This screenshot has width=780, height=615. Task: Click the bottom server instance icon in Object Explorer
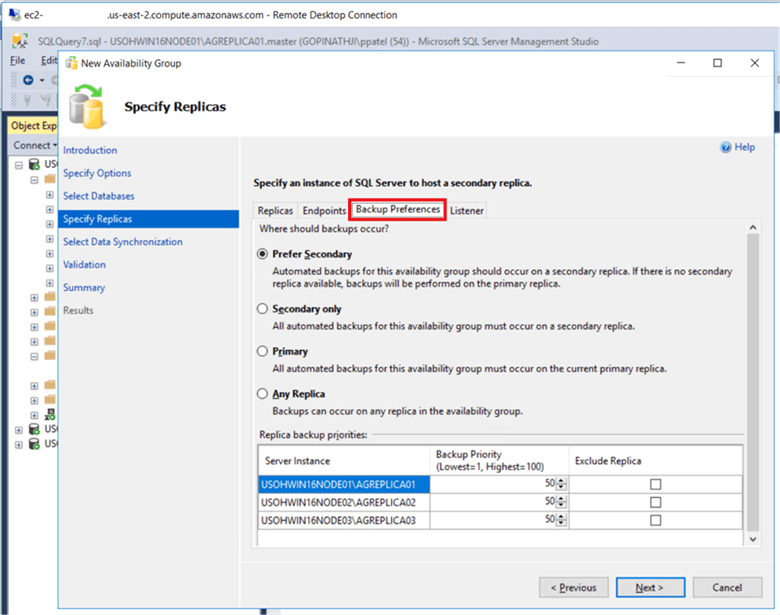34,444
